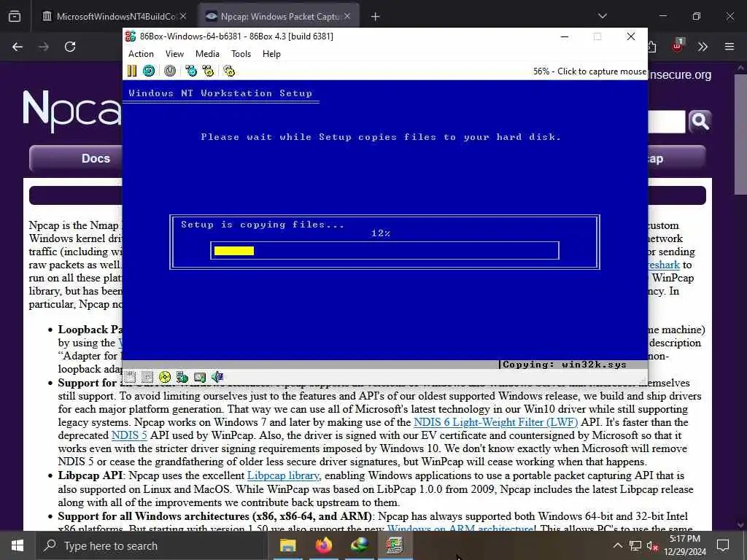The width and height of the screenshot is (747, 560).
Task: Click the network adapter status icon
Action: click(182, 377)
